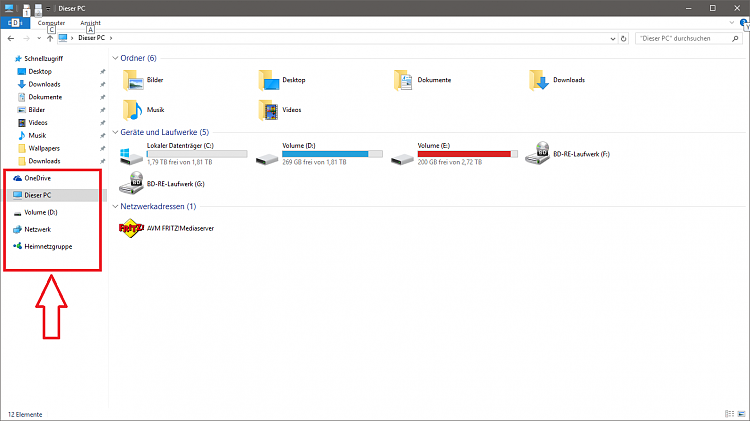Open the Desktop folder in Ordner section
The width and height of the screenshot is (750, 421).
tap(269, 80)
